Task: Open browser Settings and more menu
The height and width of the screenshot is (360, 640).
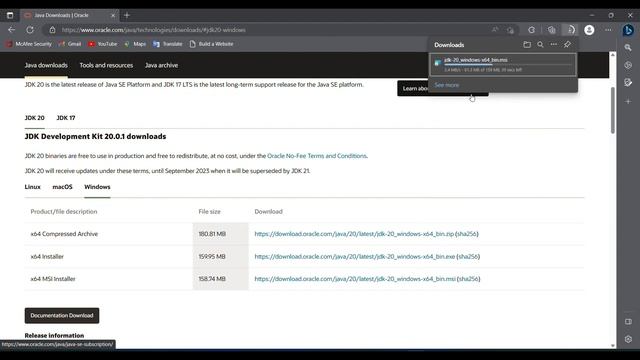Action: pos(608,30)
